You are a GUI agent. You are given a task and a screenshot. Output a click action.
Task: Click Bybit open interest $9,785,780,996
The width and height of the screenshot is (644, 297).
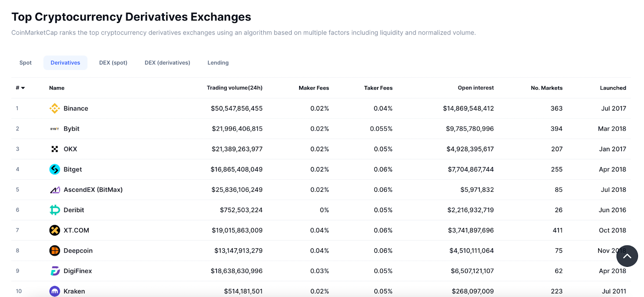click(x=470, y=129)
